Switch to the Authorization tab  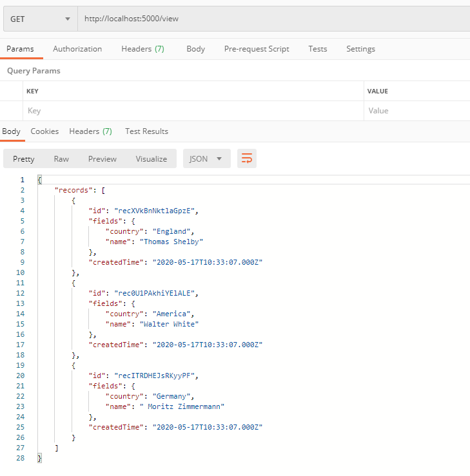tap(77, 49)
